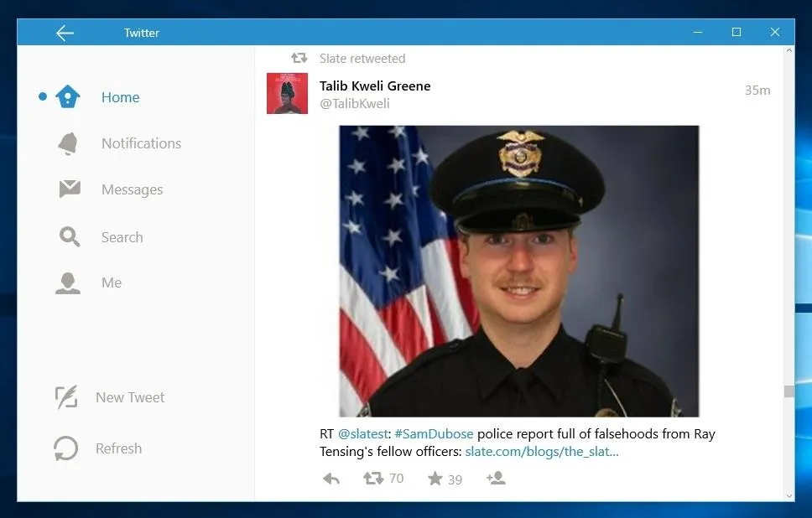
Task: Open the Notifications bell icon
Action: coord(68,143)
